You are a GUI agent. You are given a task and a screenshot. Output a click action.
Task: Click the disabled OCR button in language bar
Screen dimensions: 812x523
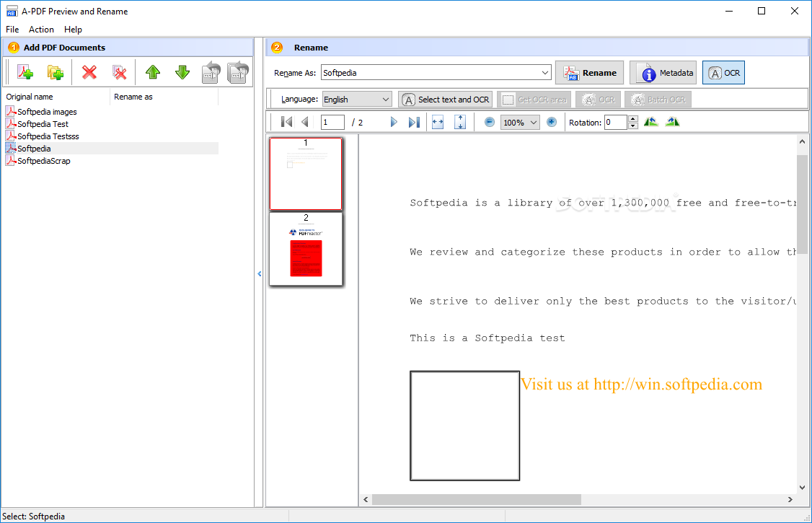click(x=598, y=100)
